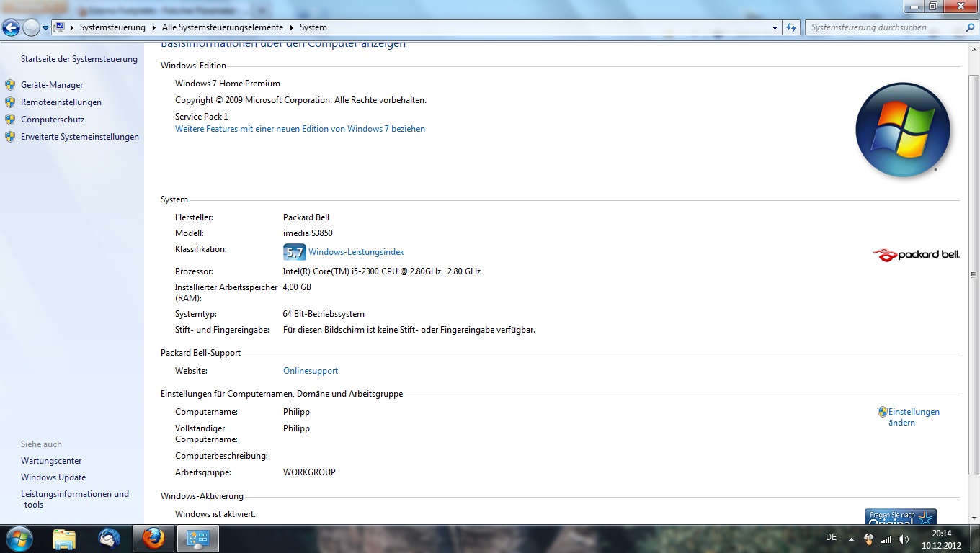Click Weitere Features mit einer neuen Edition link
Viewport: 980px width, 553px height.
pyautogui.click(x=300, y=129)
